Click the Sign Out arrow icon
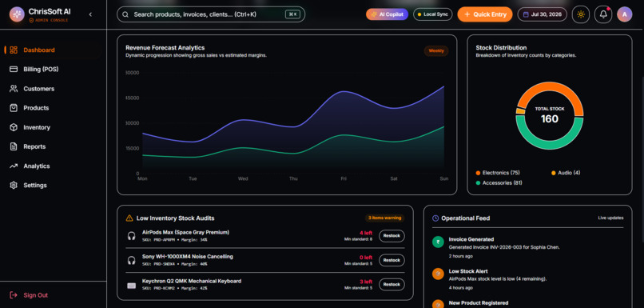This screenshot has width=644, height=308. click(x=14, y=295)
